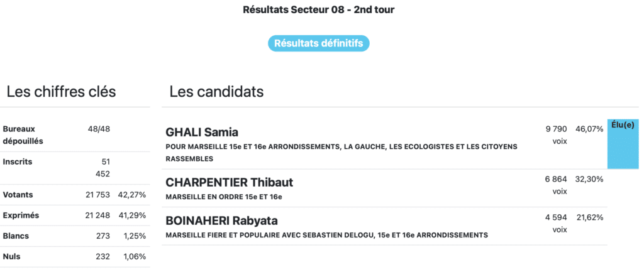
Task: Click the Les chiffres clés heading
Action: (61, 92)
